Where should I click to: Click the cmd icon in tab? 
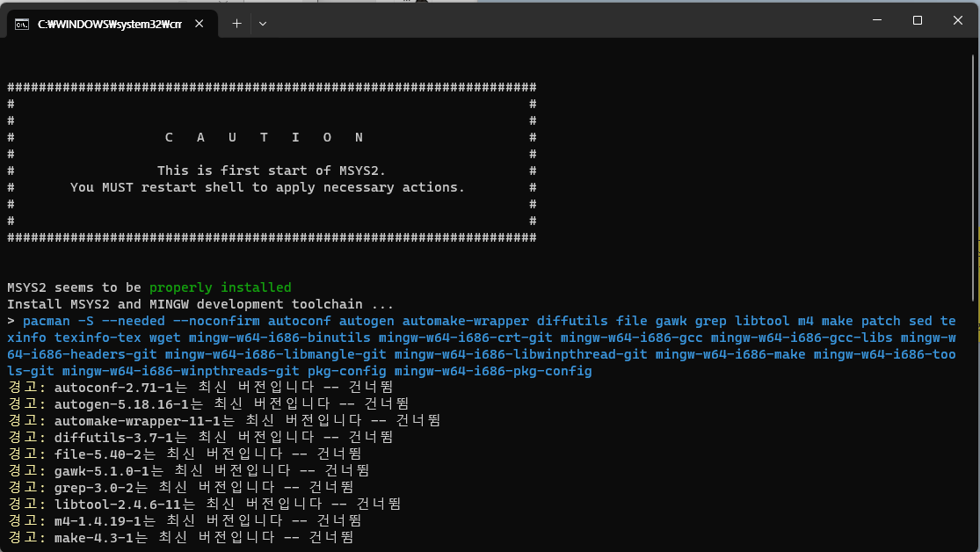pos(22,25)
